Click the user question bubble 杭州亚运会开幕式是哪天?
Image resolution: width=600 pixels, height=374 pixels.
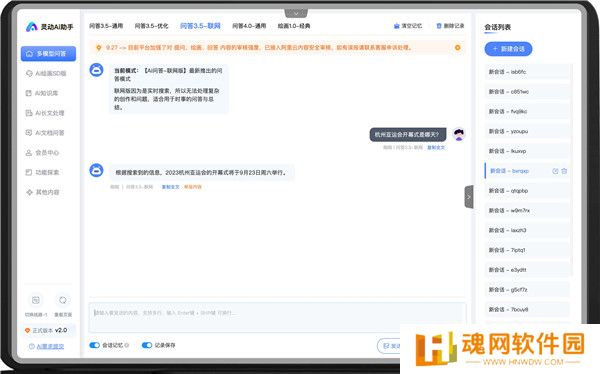[x=408, y=135]
